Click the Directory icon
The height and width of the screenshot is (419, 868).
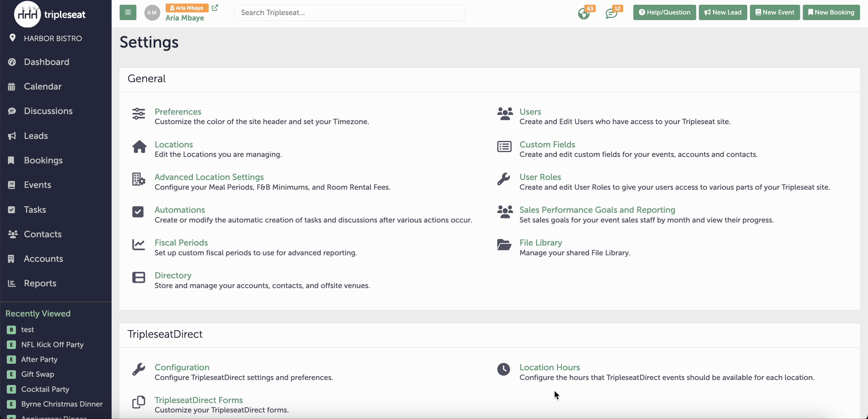coord(138,277)
